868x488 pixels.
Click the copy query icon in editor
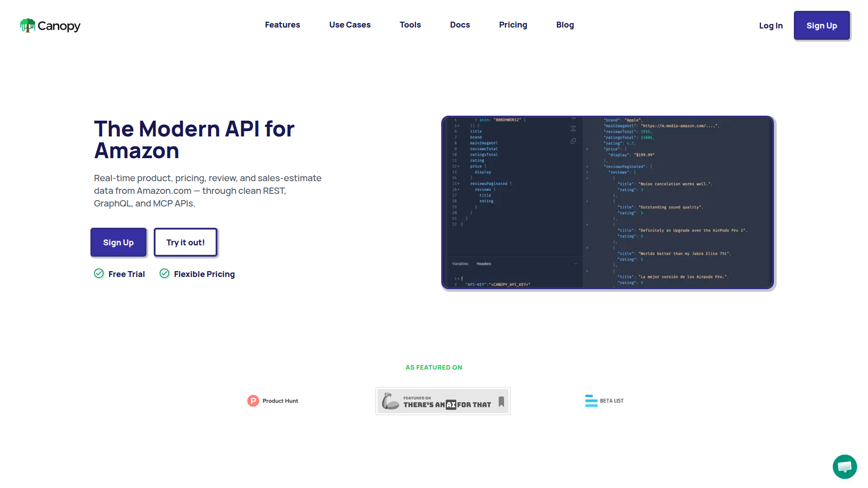click(573, 141)
